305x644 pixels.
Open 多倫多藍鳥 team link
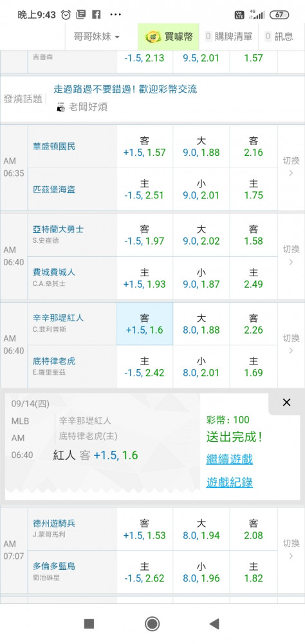click(54, 566)
